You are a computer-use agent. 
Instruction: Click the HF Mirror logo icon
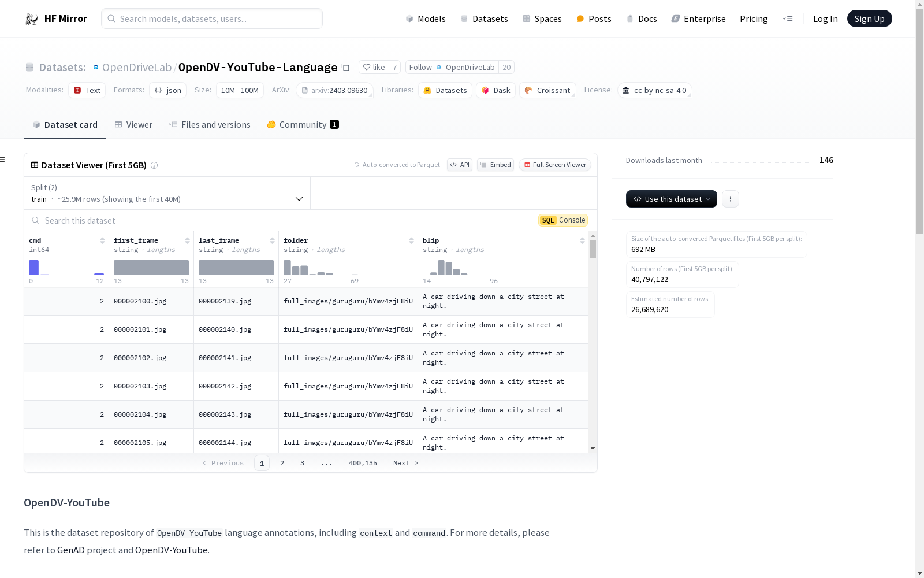tap(32, 19)
